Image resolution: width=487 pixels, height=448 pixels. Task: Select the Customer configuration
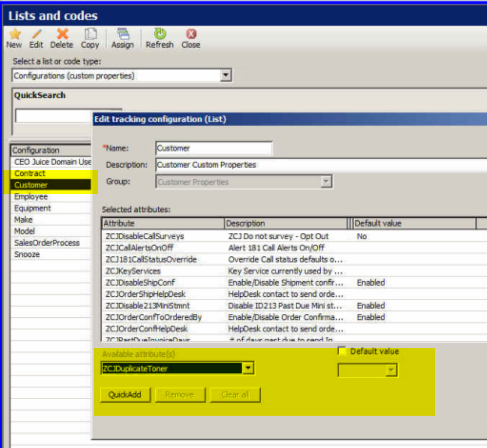[51, 185]
